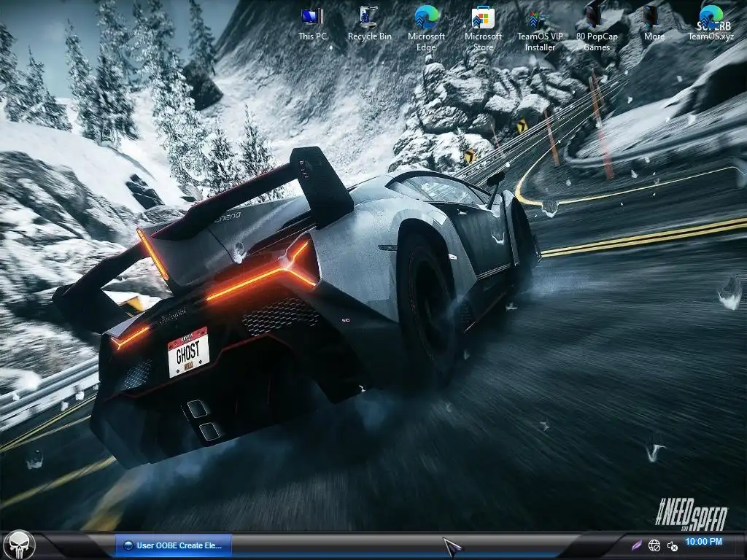This screenshot has width=747, height=560.
Task: Select the Recycle Bin desktop icon
Action: click(x=369, y=23)
